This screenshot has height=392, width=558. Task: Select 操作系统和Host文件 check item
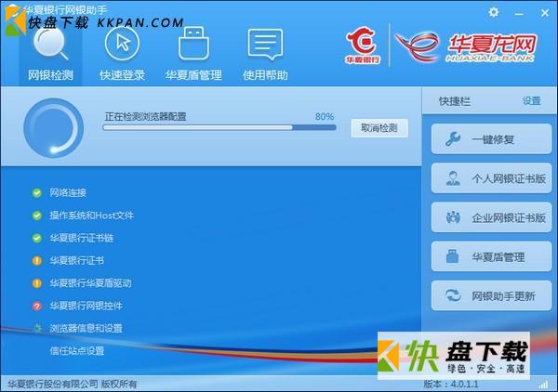pos(92,216)
